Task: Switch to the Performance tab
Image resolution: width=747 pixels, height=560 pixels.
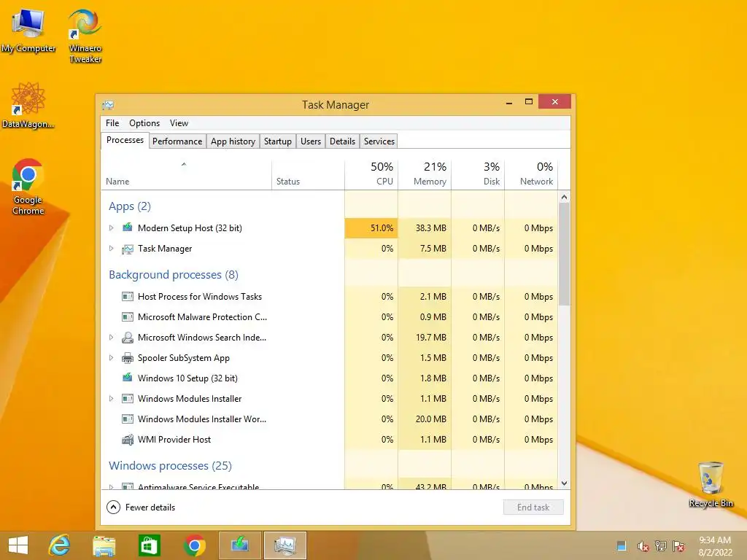Action: coord(177,141)
